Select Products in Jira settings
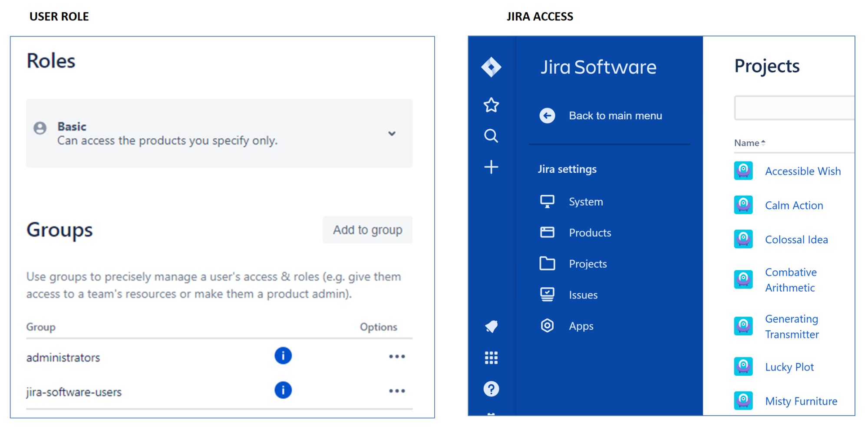Screen dimensions: 868x436 pyautogui.click(x=590, y=233)
